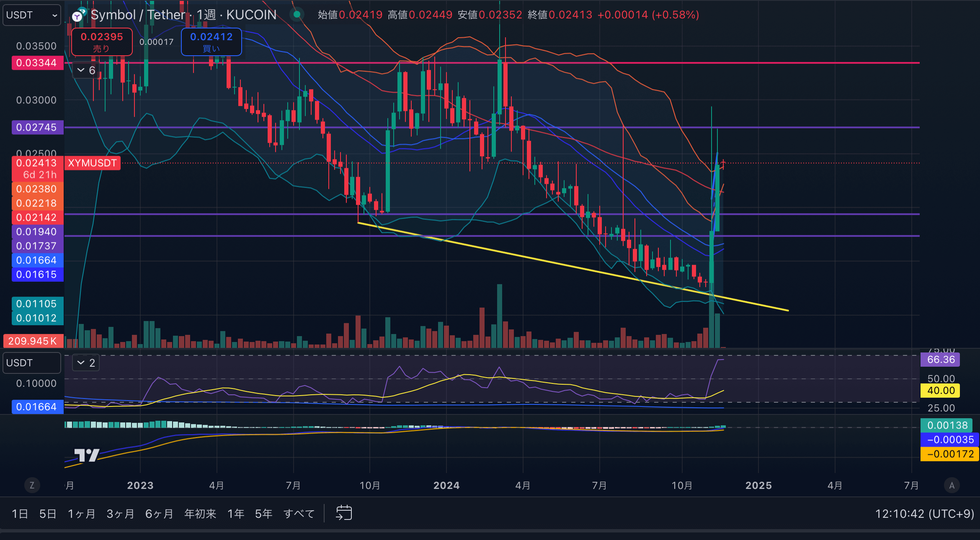The width and height of the screenshot is (980, 540).
Task: Select the 1日 time range
Action: 20,514
